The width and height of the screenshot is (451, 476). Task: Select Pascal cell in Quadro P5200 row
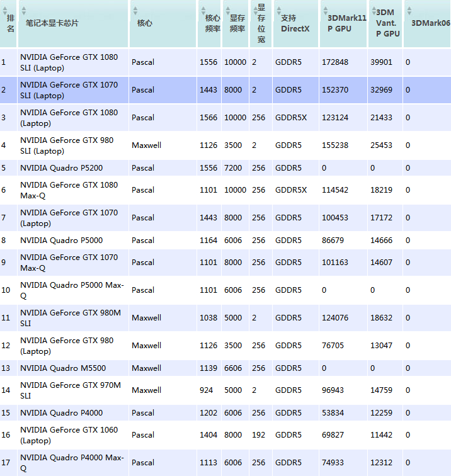click(x=143, y=168)
